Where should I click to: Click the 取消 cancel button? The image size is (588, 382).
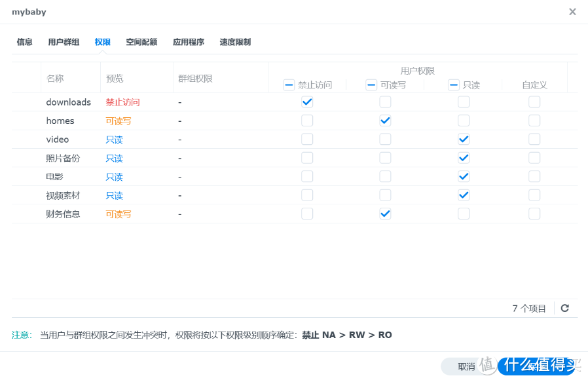point(467,366)
